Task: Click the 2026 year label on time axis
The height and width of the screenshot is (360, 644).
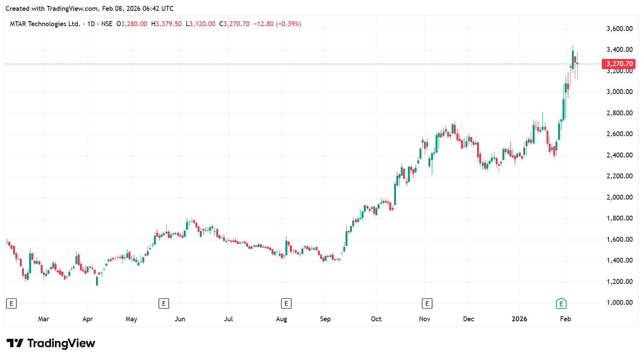Action: [519, 319]
